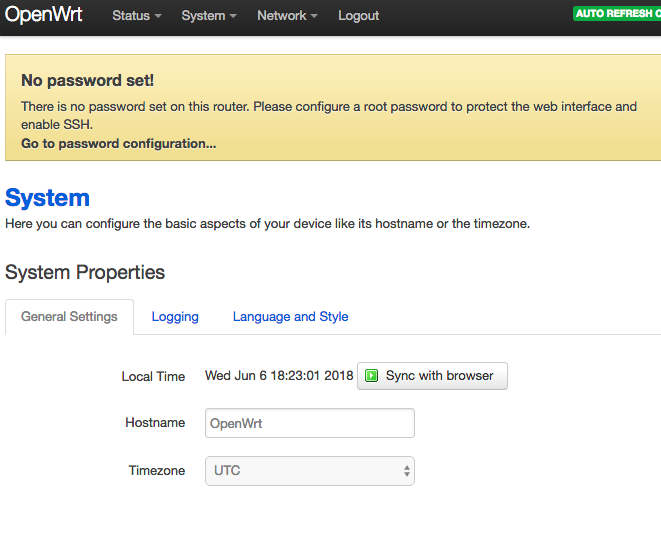
Task: Log out via the Logout link
Action: point(358,16)
